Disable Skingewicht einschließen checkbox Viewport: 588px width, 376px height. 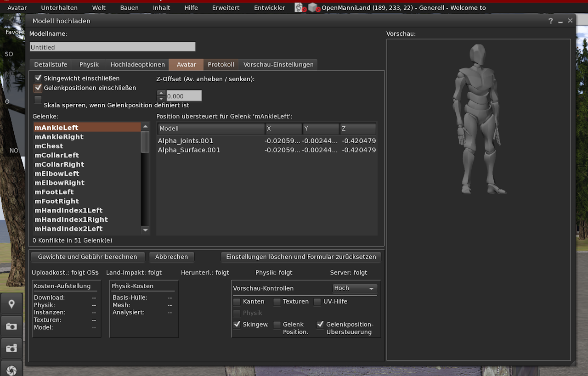point(38,79)
